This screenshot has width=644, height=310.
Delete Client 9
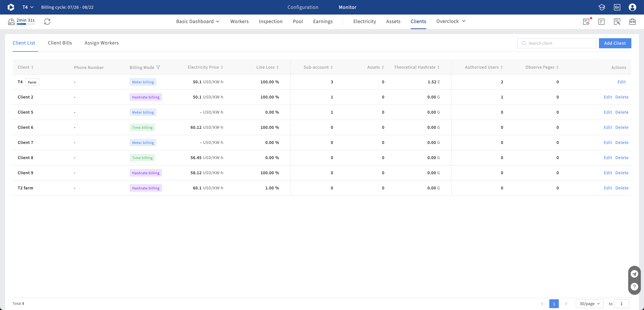622,173
